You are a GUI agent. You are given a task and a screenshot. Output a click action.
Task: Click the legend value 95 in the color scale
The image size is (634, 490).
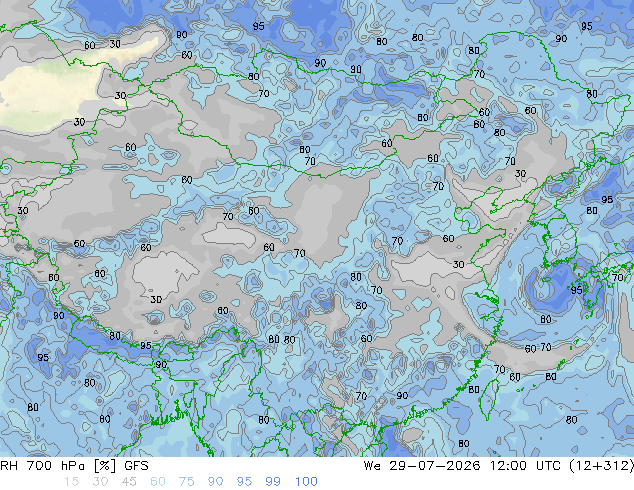(244, 482)
